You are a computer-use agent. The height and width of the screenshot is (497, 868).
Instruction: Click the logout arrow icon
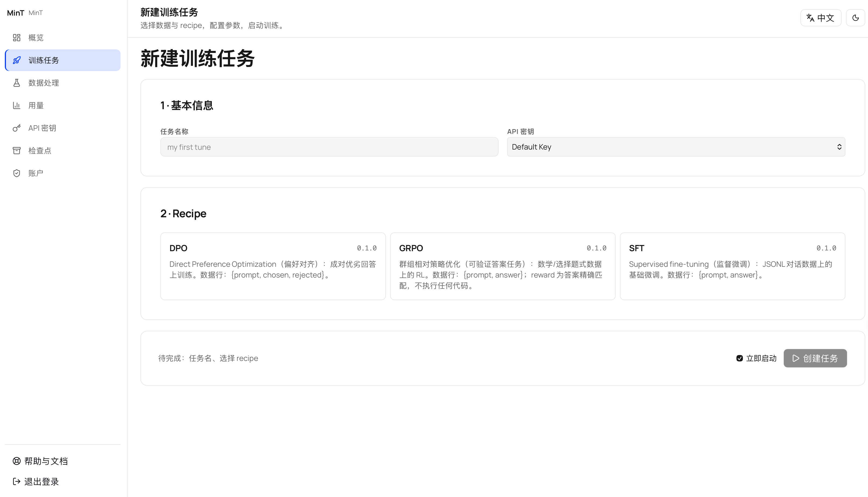pyautogui.click(x=16, y=481)
